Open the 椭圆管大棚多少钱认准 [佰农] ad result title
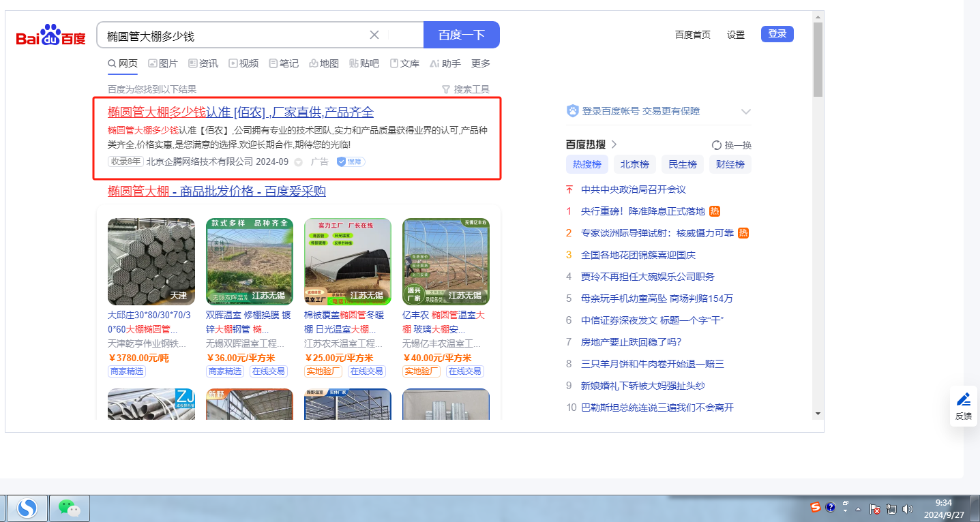The height and width of the screenshot is (522, 980). point(241,112)
